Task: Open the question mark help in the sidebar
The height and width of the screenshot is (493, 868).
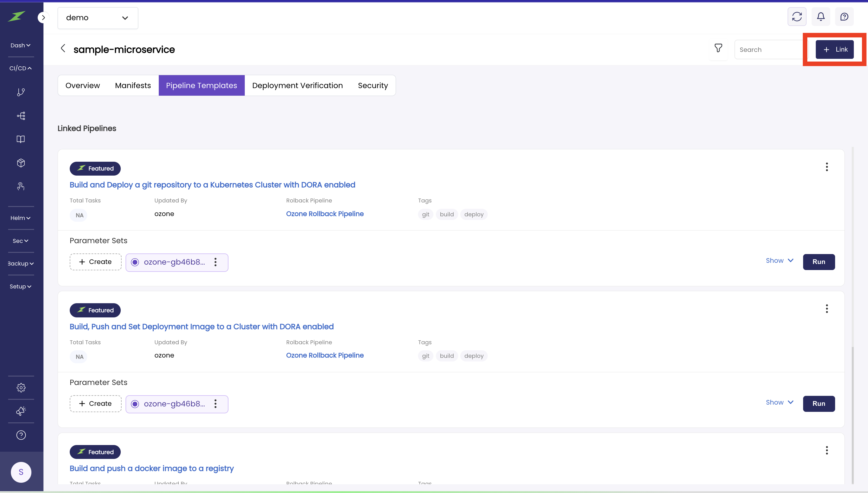Action: (x=21, y=435)
